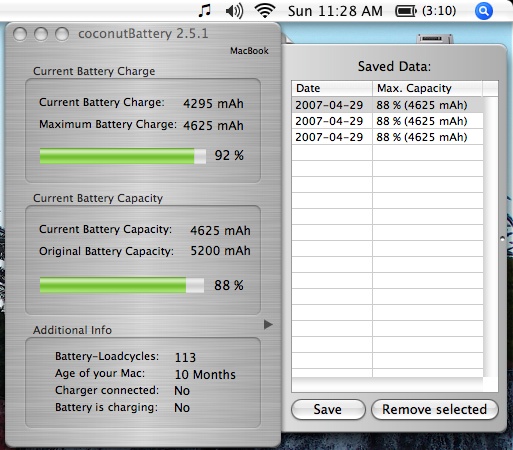This screenshot has height=450, width=513.
Task: Click the Battery-Loadcycles value 113
Action: pyautogui.click(x=185, y=358)
